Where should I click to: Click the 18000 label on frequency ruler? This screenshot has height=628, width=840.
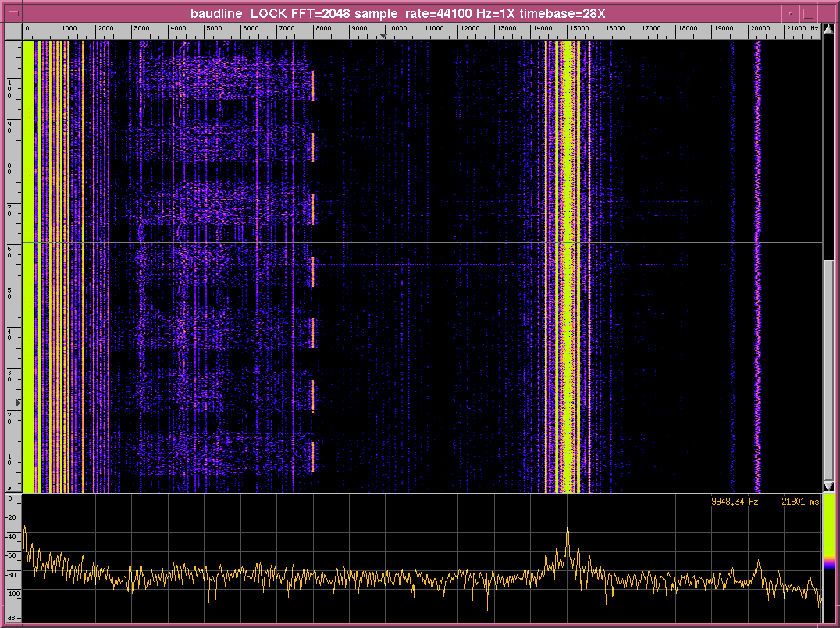[687, 28]
